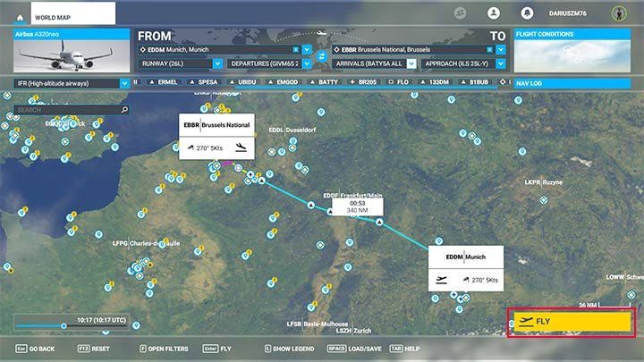
Task: Click the DARIUSZM76 avatar picture
Action: [619, 13]
